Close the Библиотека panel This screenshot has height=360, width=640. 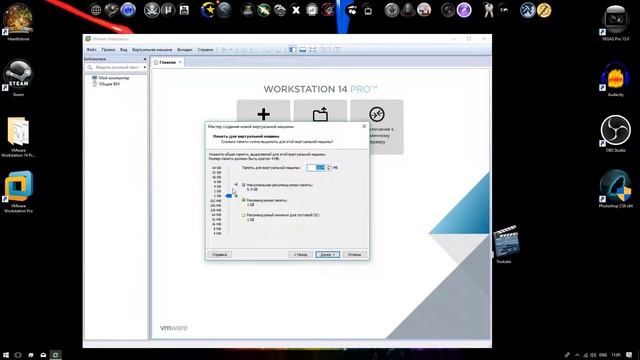pos(145,59)
